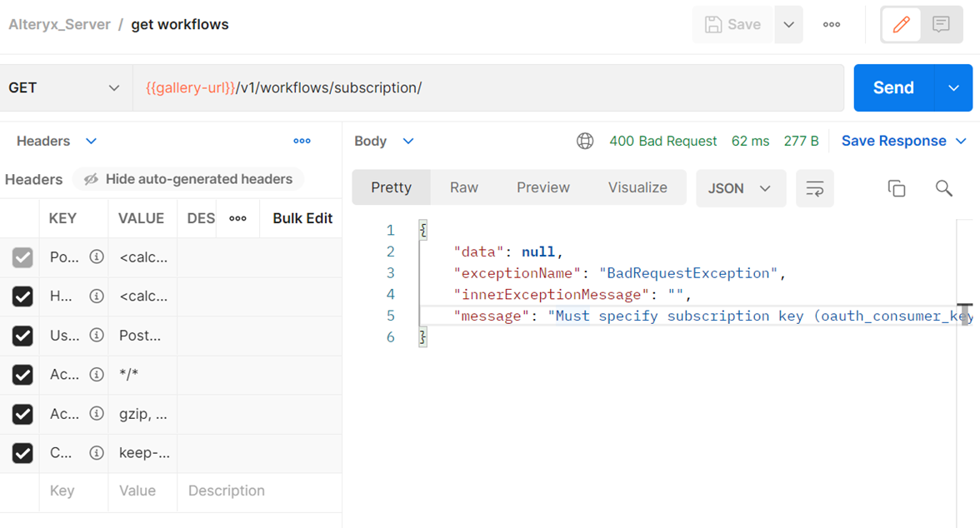This screenshot has height=528, width=980.
Task: Open the request comments icon
Action: [x=941, y=24]
